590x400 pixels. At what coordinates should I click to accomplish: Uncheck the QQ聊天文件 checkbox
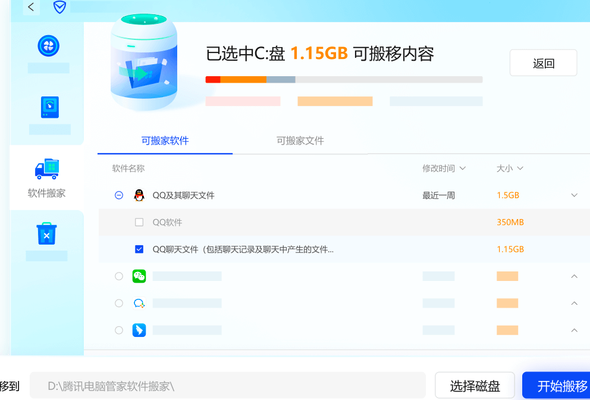coord(139,249)
